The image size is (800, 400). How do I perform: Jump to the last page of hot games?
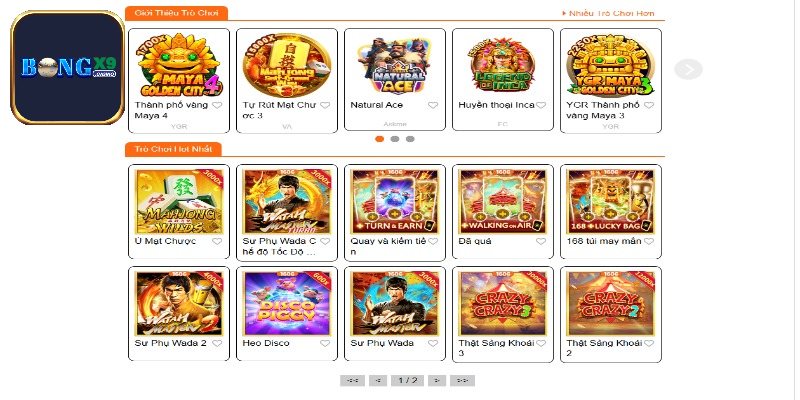[462, 381]
